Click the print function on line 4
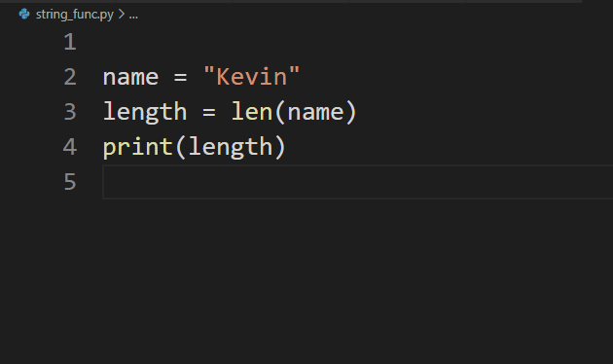The image size is (613, 364). pyautogui.click(x=137, y=148)
